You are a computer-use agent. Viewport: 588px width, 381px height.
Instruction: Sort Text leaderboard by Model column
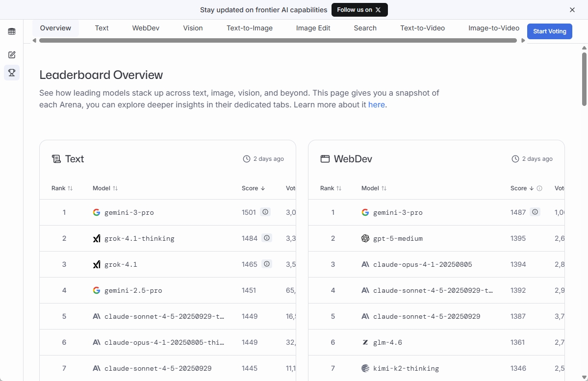point(105,188)
